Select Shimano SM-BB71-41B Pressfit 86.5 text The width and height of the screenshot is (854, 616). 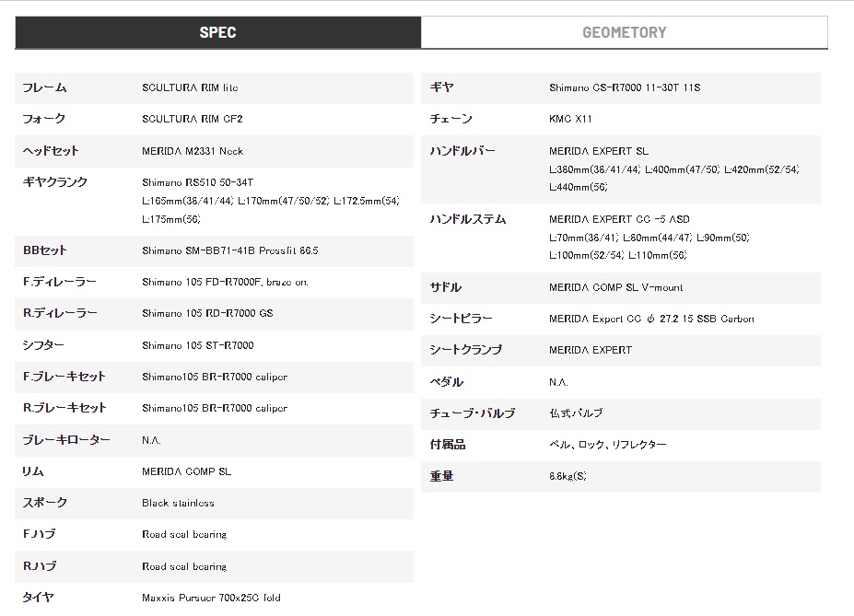click(229, 250)
